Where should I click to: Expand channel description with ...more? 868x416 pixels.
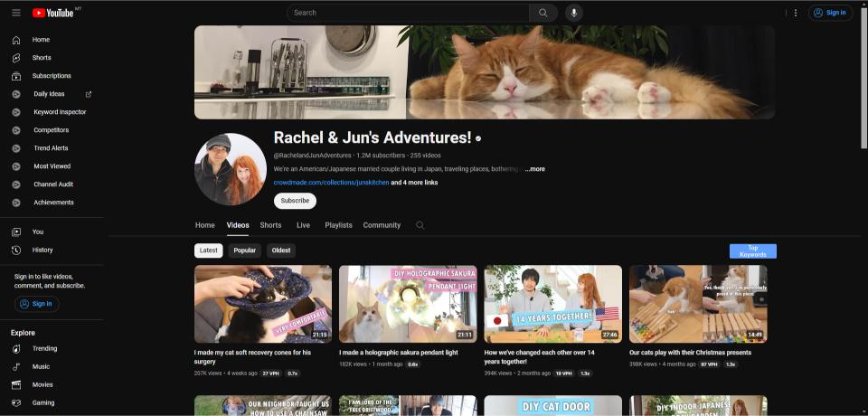coord(534,169)
